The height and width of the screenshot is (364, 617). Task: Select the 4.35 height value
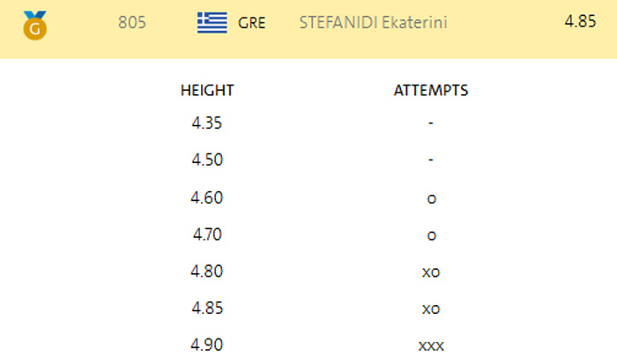[207, 123]
